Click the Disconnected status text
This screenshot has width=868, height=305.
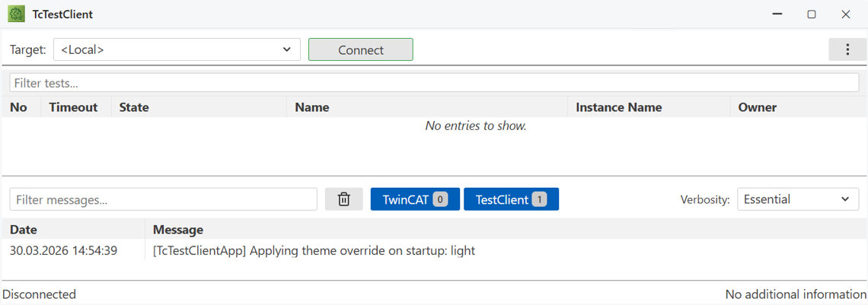click(x=40, y=294)
